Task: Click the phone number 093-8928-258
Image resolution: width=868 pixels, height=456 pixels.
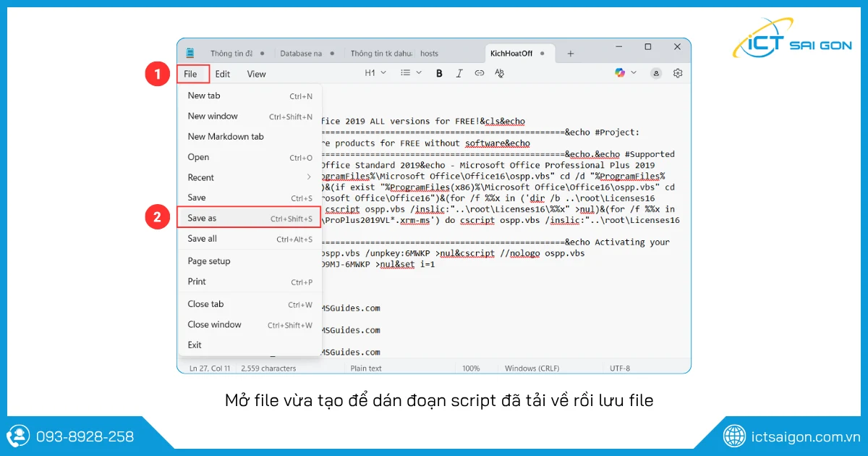Action: coord(85,436)
